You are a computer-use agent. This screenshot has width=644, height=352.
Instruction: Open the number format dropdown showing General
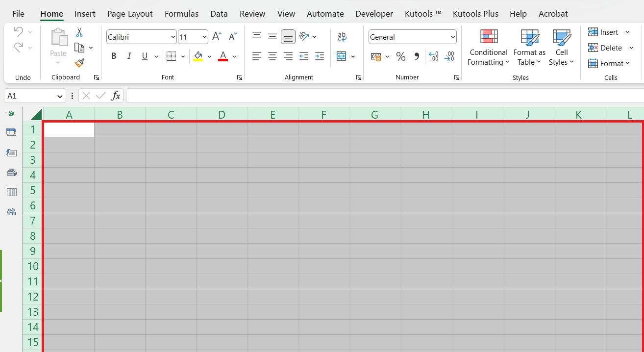tap(412, 37)
